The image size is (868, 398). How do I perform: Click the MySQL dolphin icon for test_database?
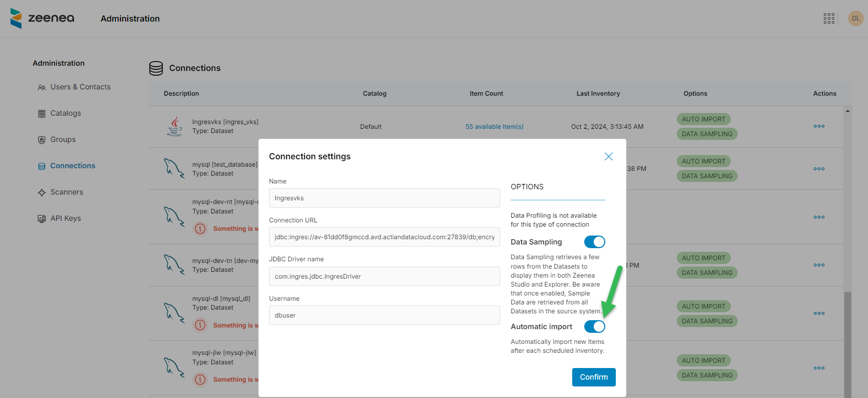coord(174,169)
